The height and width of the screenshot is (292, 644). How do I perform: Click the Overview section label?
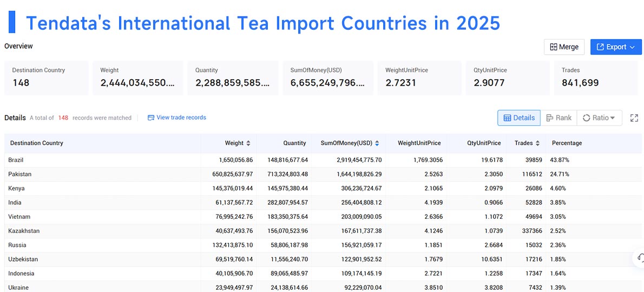18,46
